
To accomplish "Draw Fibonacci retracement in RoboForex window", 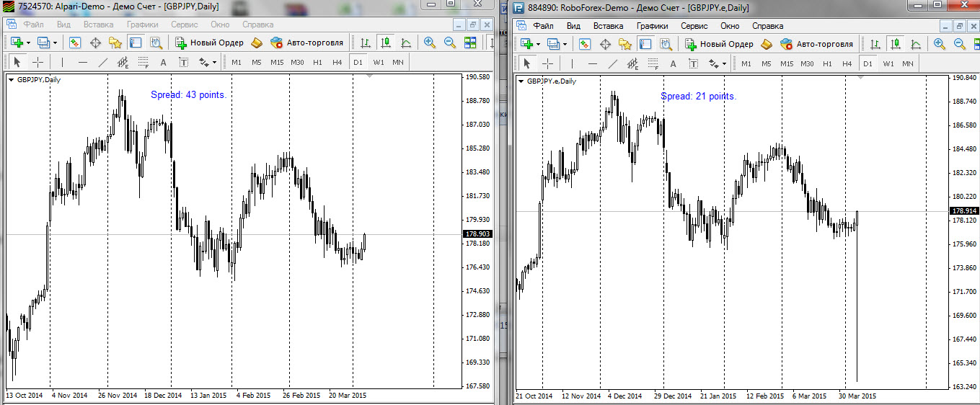I will 653,63.
